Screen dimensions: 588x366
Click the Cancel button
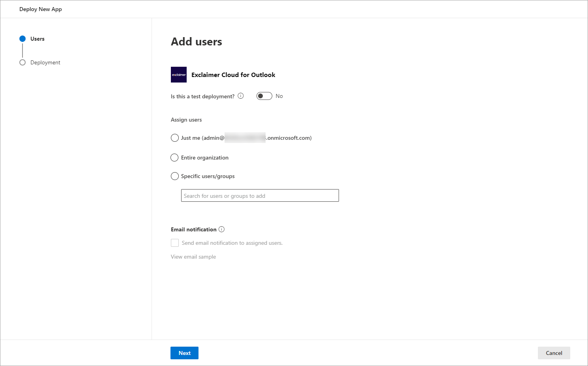tap(554, 353)
